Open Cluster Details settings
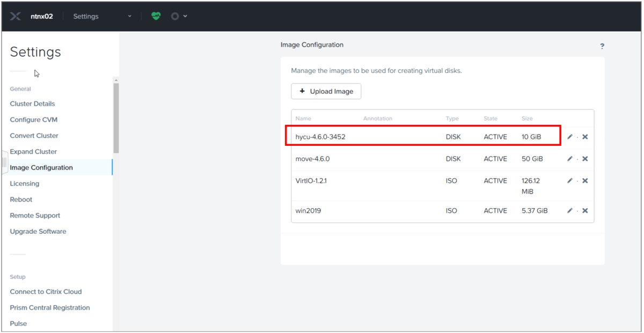Image resolution: width=644 pixels, height=333 pixels. [x=32, y=103]
